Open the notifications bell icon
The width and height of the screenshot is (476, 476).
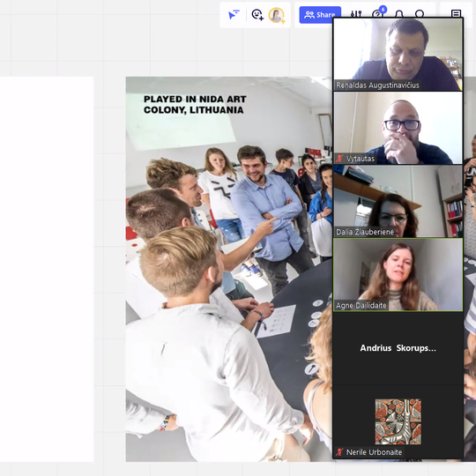coord(399,14)
